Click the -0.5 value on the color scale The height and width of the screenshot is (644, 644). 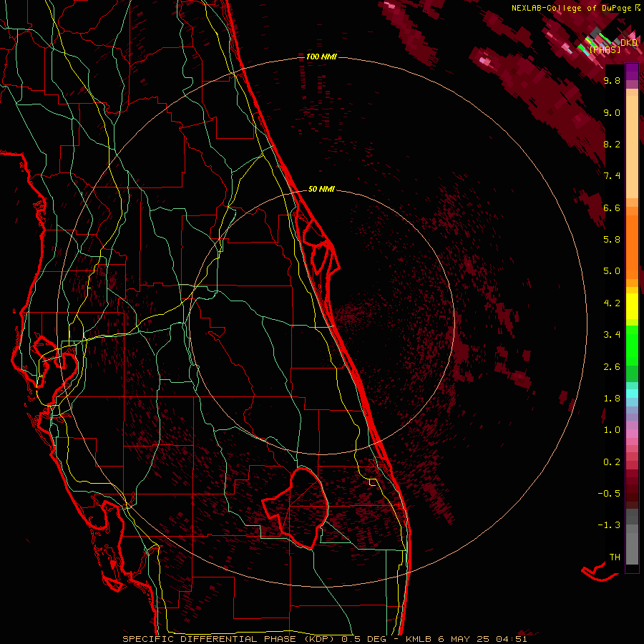(609, 493)
